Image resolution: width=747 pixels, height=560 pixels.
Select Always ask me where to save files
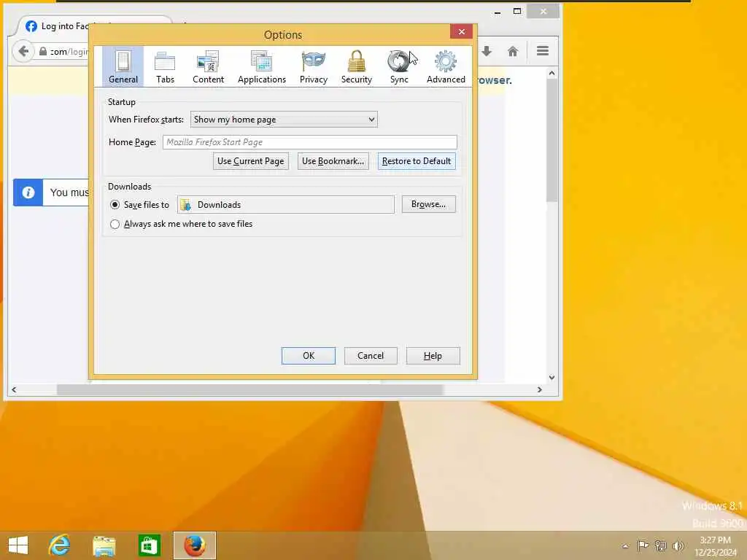115,224
